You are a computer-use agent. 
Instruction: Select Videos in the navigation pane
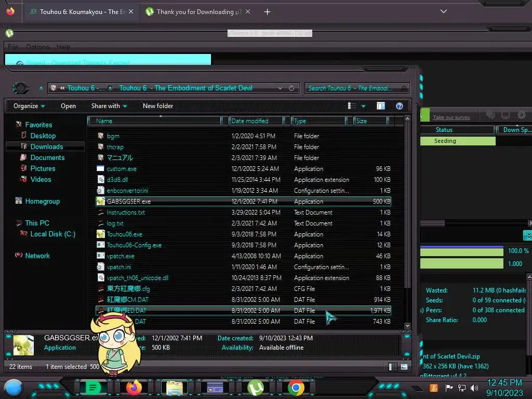pyautogui.click(x=41, y=179)
